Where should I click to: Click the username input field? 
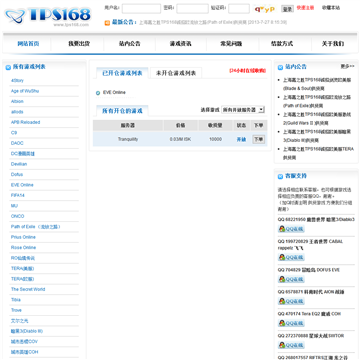pos(141,9)
